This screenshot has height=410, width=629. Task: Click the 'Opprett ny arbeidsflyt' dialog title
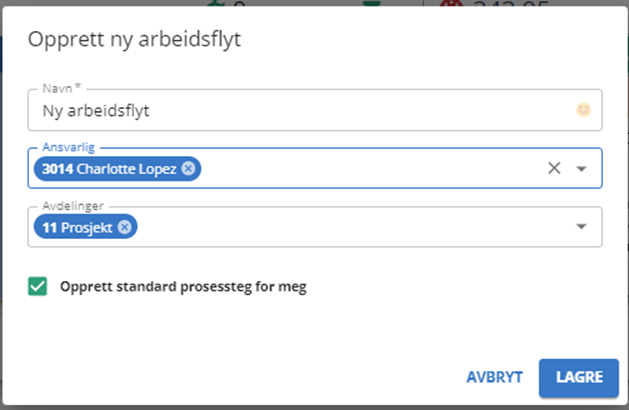pyautogui.click(x=134, y=40)
